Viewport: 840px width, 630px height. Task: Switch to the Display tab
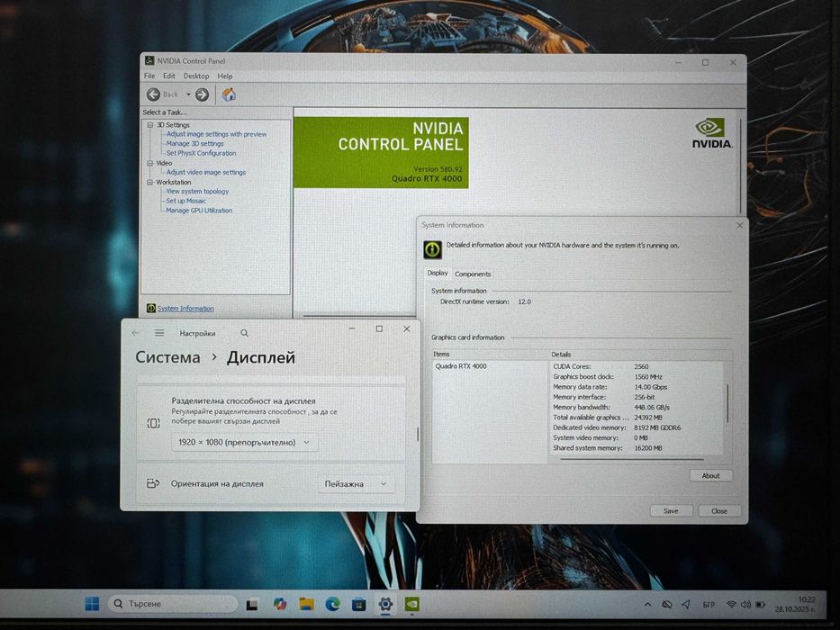(438, 274)
